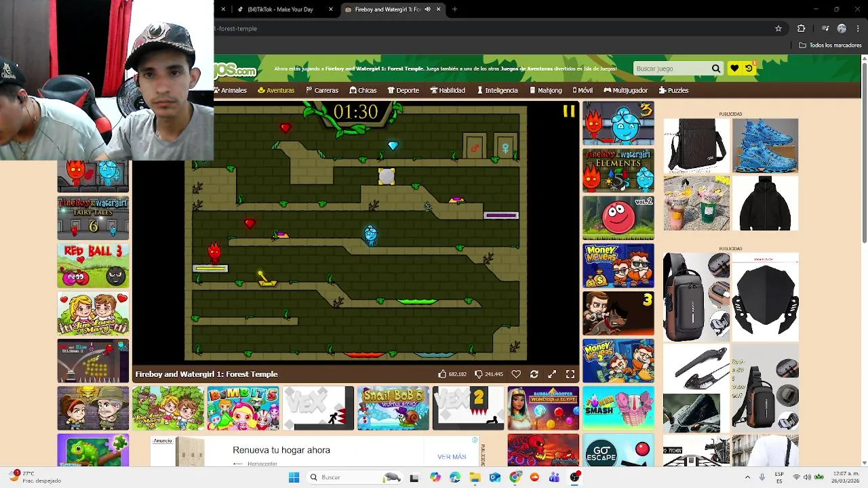The width and height of the screenshot is (868, 488).
Task: Open the Todos los marcadores folder
Action: [830, 45]
